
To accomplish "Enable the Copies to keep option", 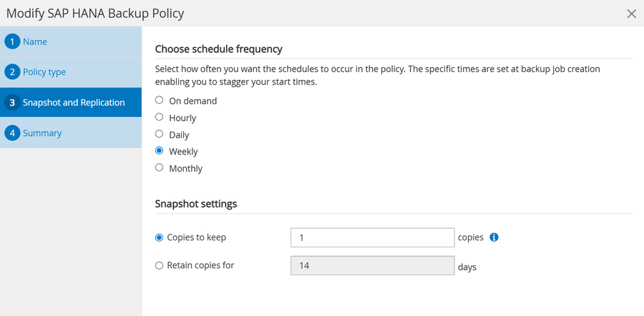I will 160,237.
